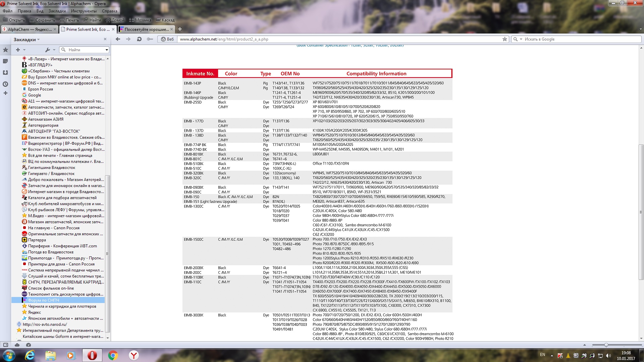Go back to the previous page
Viewport: 644px width, 362px height.
118,39
